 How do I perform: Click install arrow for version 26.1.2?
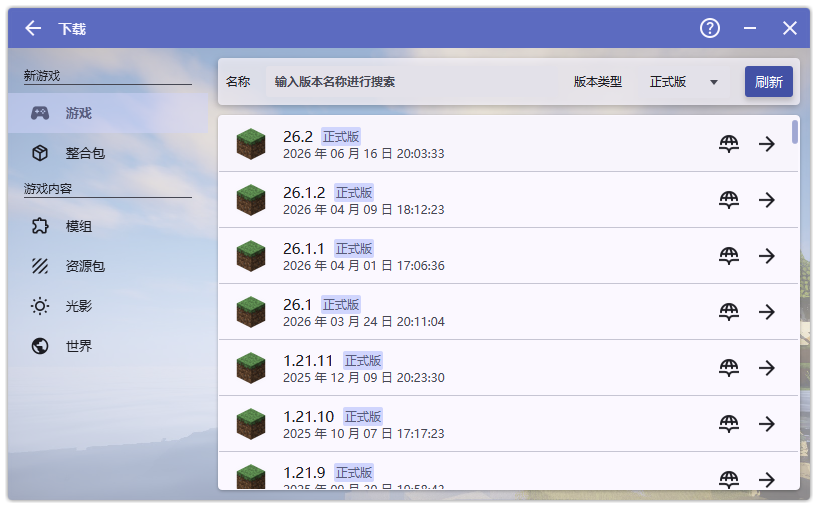pos(767,200)
